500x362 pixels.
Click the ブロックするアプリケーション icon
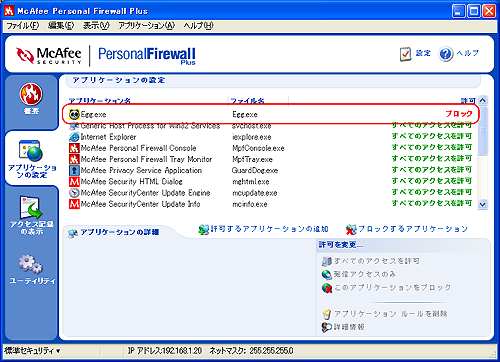pos(351,229)
